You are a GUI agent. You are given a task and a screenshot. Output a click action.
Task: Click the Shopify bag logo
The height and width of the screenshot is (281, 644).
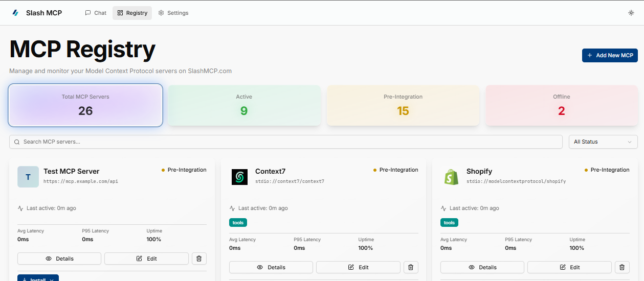(451, 177)
